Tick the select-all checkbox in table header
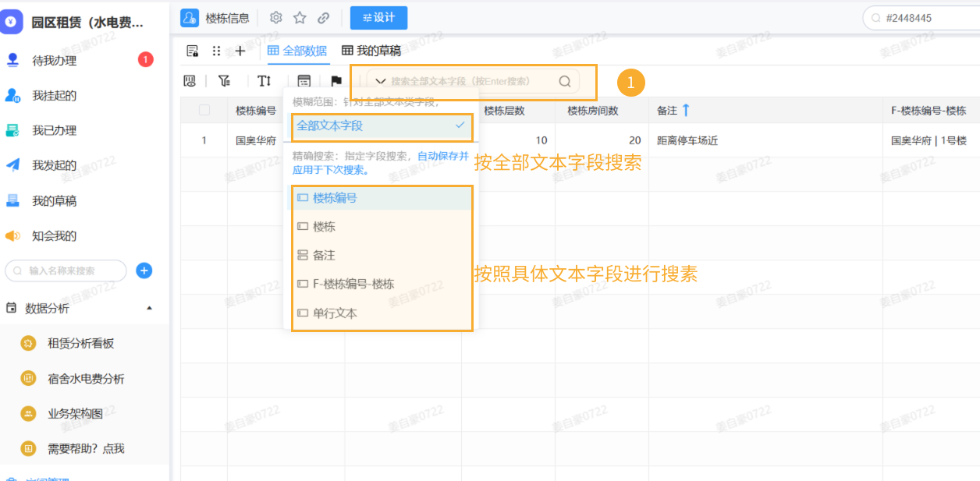980x481 pixels. [204, 111]
